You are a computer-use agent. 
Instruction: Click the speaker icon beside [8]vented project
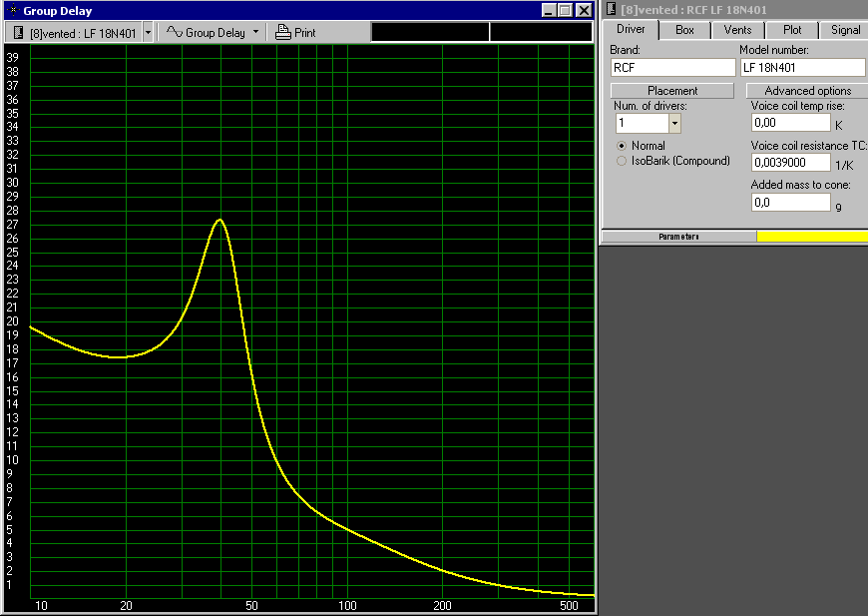click(x=17, y=32)
